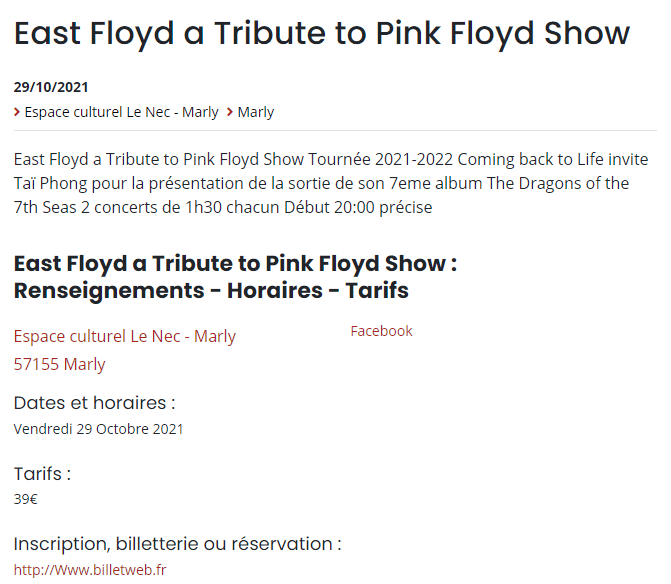Viewport: 671px width, 584px height.
Task: Click the event description paragraph
Action: click(331, 183)
